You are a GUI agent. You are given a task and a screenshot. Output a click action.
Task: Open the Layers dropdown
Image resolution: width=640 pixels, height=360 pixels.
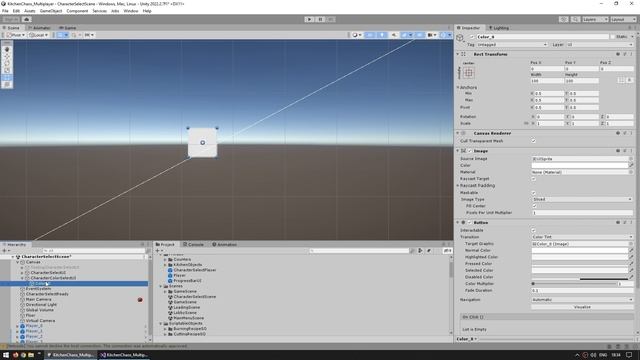pos(595,19)
